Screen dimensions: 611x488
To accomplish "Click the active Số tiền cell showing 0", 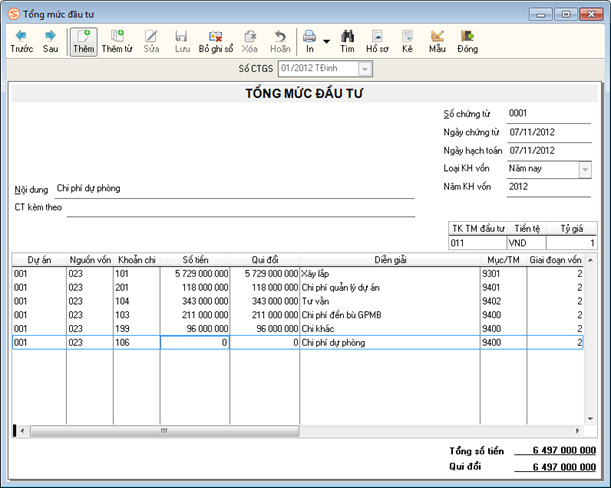I will (x=195, y=343).
